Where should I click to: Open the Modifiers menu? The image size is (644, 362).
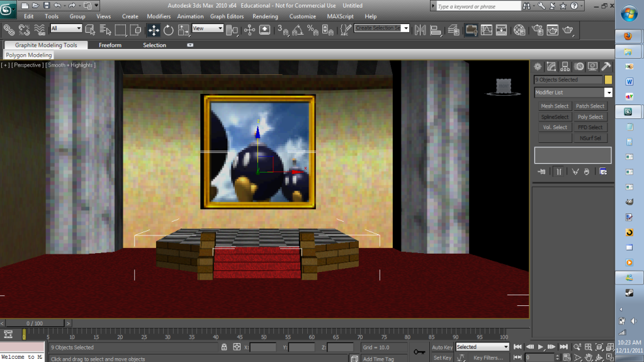pos(159,16)
